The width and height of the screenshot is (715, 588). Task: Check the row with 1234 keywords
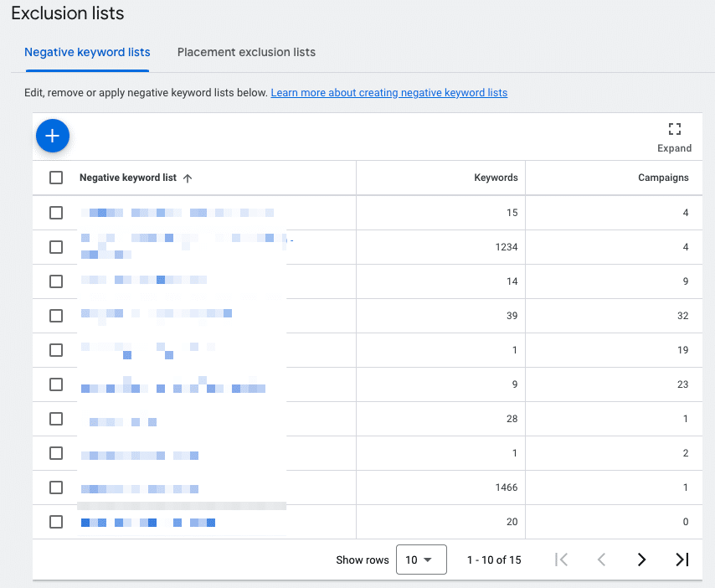(x=56, y=247)
